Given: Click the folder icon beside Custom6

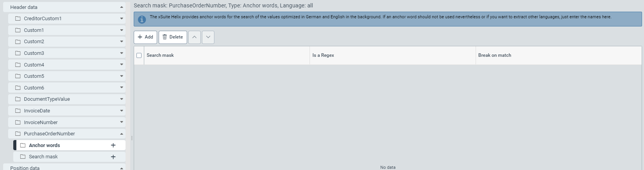Looking at the screenshot, I should point(18,88).
